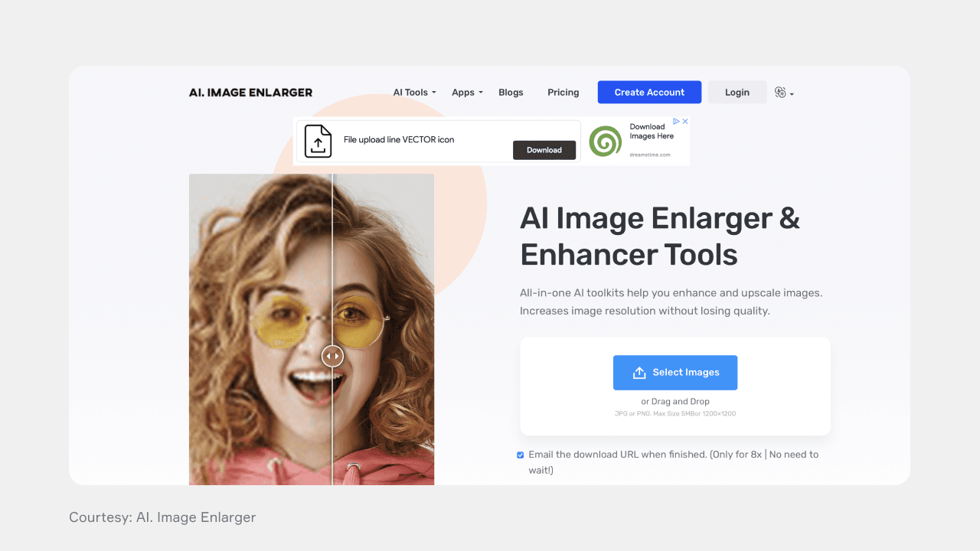Click 'File upload line VECTOR icon' text
The image size is (980, 551).
399,140
